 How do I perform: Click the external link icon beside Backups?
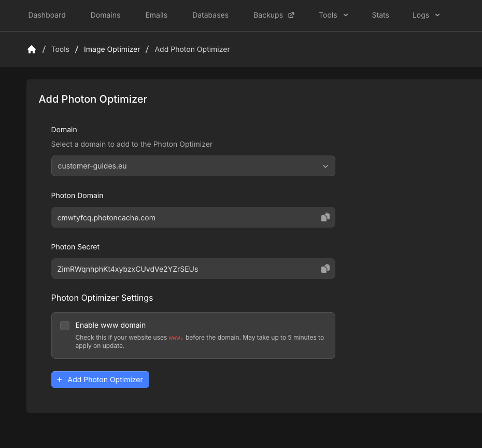click(x=291, y=15)
